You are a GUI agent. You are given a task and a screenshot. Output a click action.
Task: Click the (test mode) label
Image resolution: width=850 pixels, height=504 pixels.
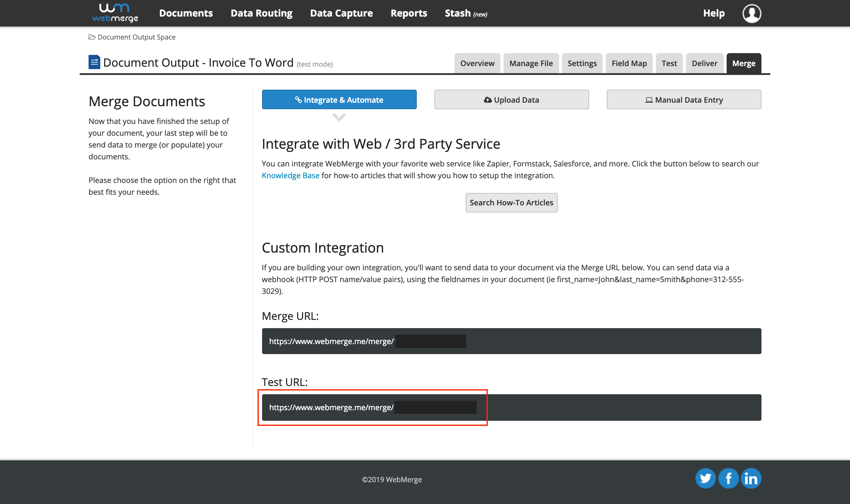pyautogui.click(x=314, y=64)
